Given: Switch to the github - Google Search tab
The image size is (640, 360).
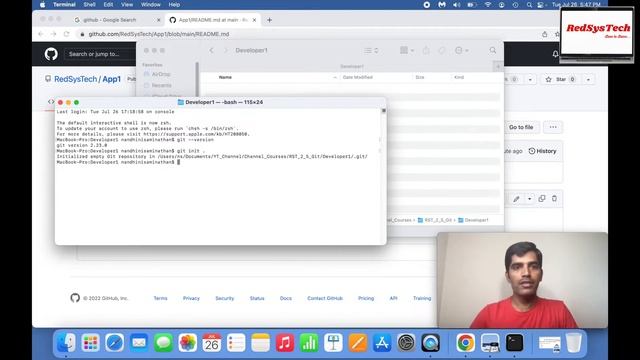Looking at the screenshot, I should [118, 20].
